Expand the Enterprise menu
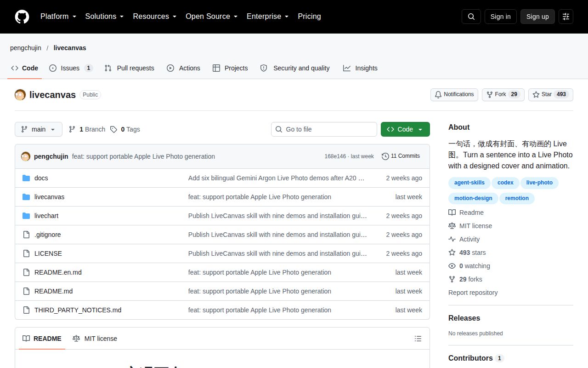 pyautogui.click(x=267, y=17)
